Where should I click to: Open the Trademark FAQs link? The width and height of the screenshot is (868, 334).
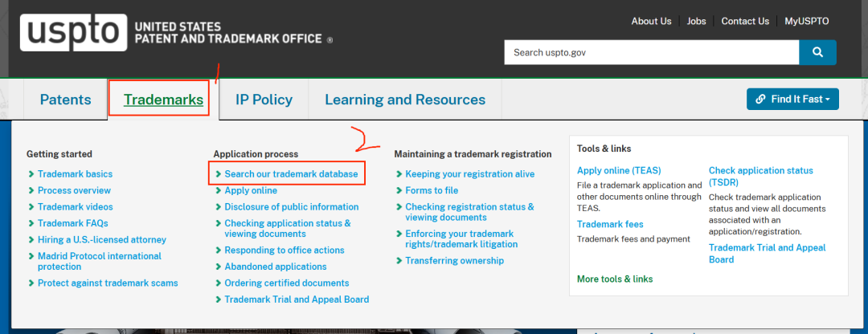(x=73, y=223)
